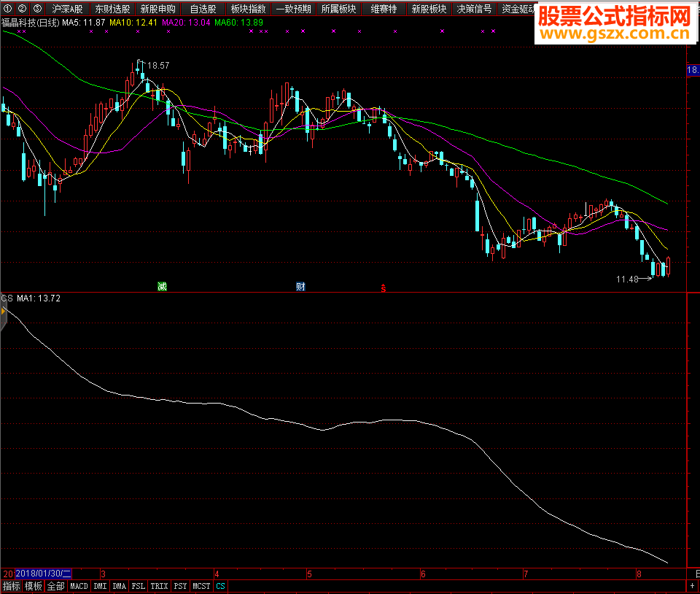The image size is (700, 594).
Task: Switch to the MACD indicator tab
Action: tap(79, 586)
